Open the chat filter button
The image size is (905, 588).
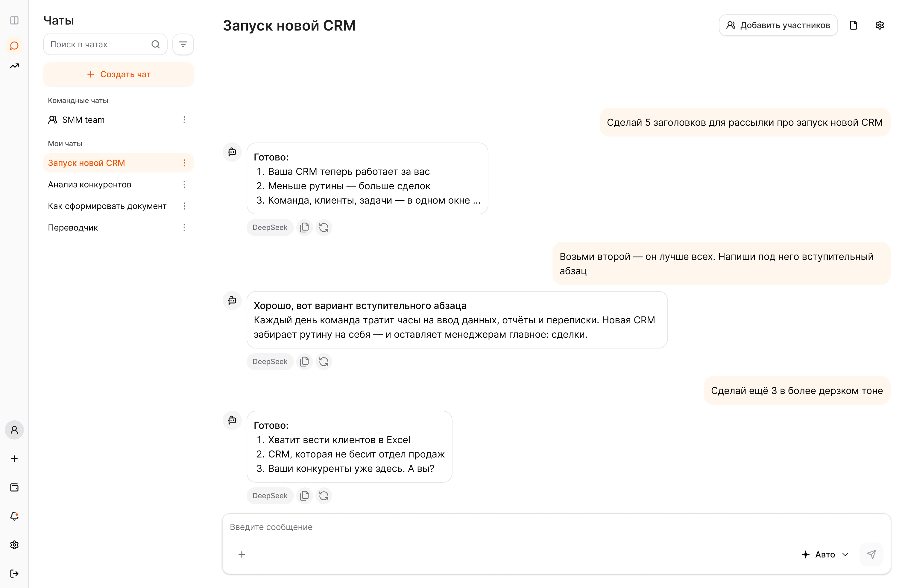183,45
